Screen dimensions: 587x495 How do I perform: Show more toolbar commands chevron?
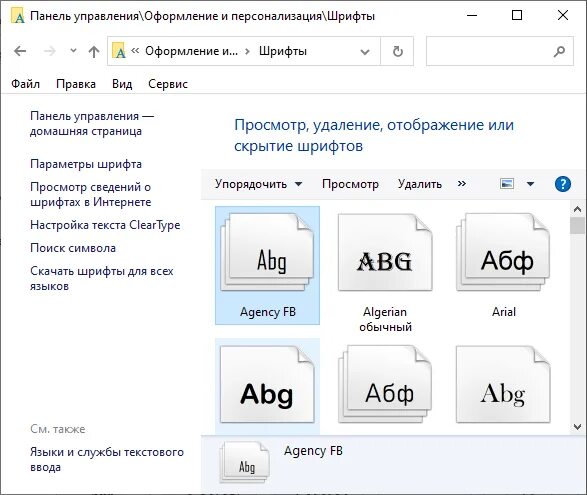click(462, 183)
